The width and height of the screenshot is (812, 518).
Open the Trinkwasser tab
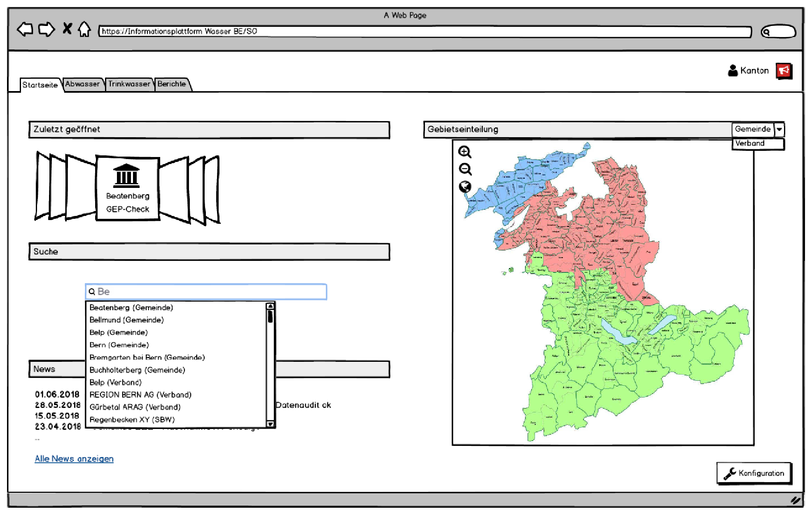[x=129, y=84]
